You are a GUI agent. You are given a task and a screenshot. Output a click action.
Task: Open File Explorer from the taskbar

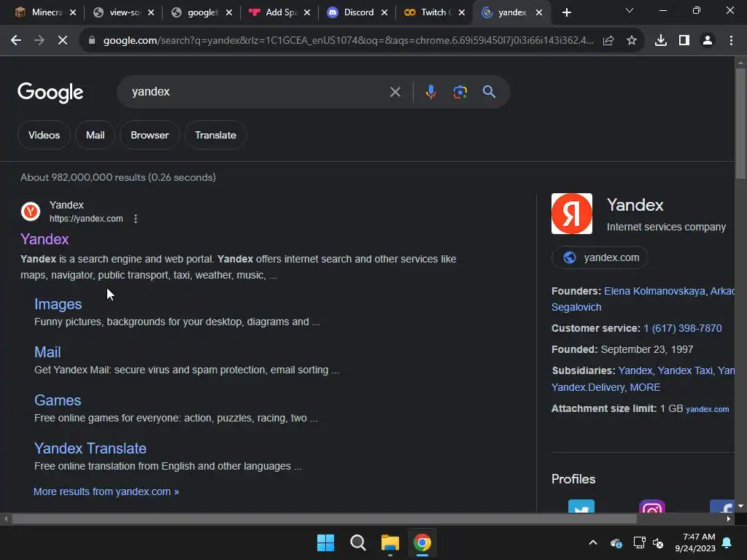point(390,542)
